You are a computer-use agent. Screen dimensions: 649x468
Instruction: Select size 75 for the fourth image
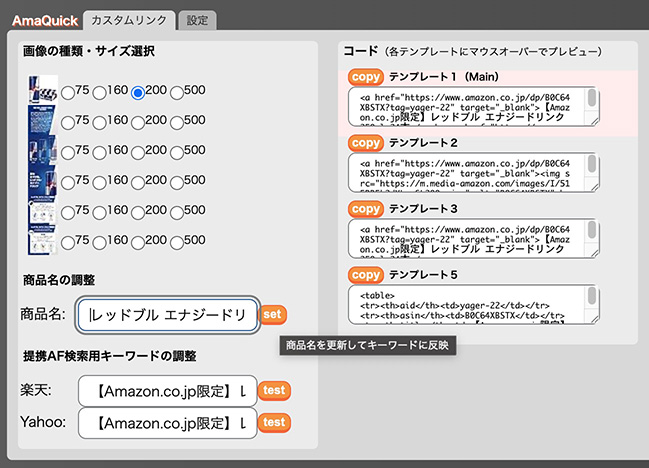[x=68, y=183]
